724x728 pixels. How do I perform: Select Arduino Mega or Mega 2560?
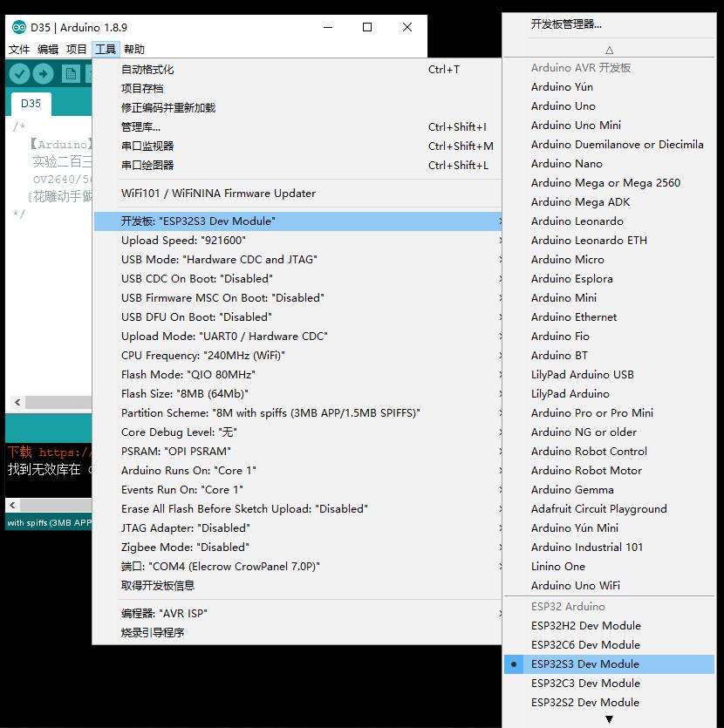pos(609,183)
